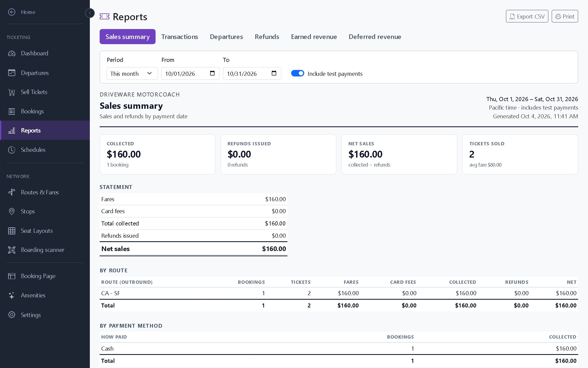588x368 pixels.
Task: Click the Reports bar chart icon
Action: coord(12,131)
